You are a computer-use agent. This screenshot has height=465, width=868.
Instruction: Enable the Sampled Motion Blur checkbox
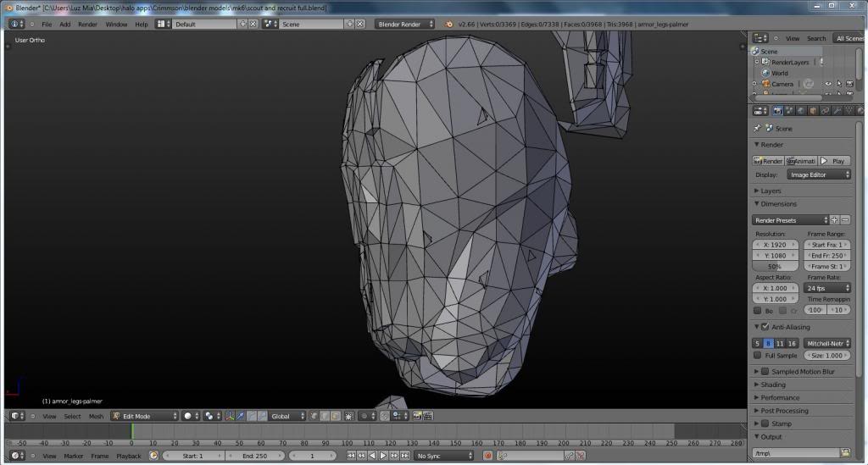[x=765, y=372]
